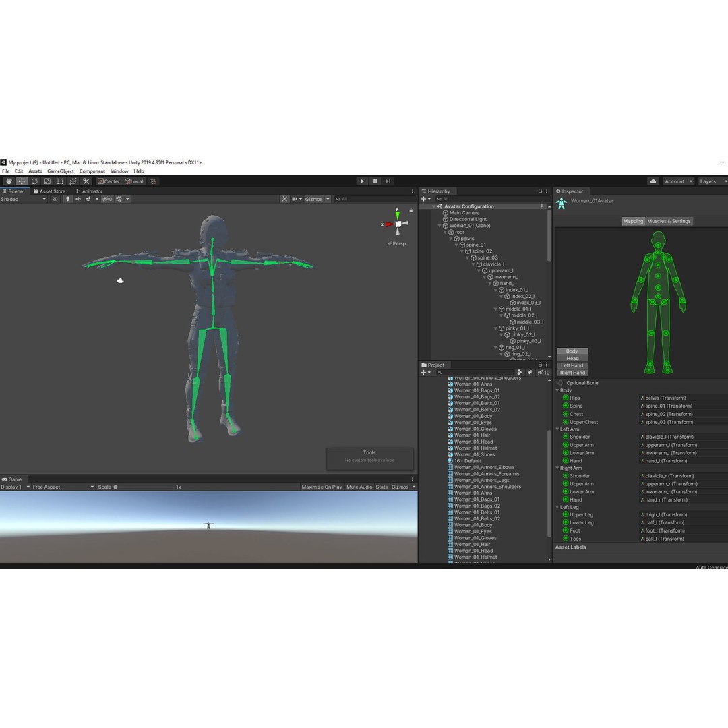Click the Body mapping button

(572, 351)
